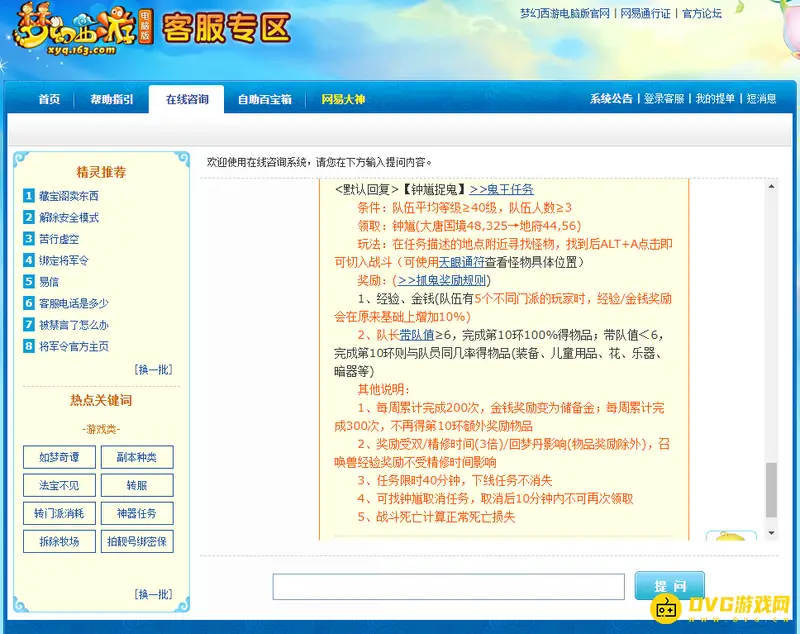Click 换一批 under 精灵推荐 list
This screenshot has height=634, width=800.
click(x=154, y=369)
